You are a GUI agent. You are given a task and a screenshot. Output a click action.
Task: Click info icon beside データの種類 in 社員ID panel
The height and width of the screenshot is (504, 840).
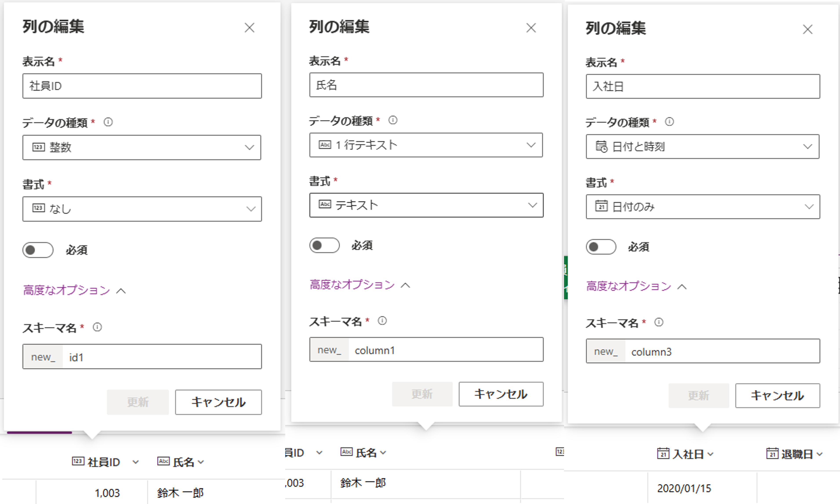point(108,122)
